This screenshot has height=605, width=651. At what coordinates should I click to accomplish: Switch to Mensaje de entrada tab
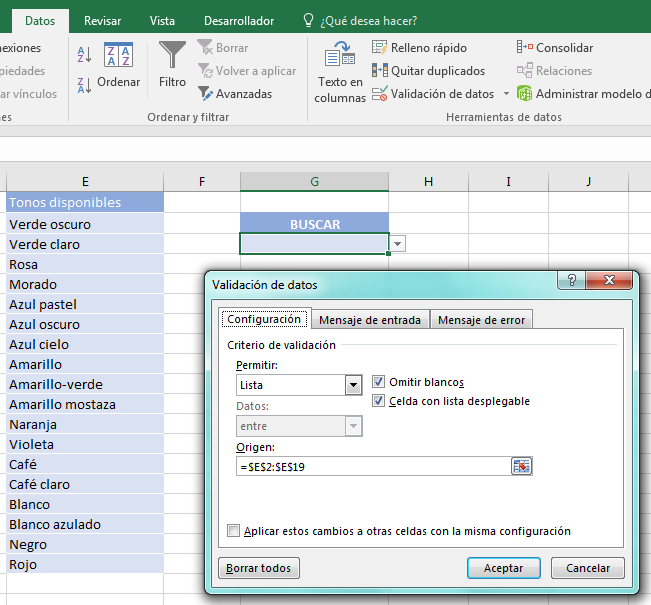coord(370,320)
